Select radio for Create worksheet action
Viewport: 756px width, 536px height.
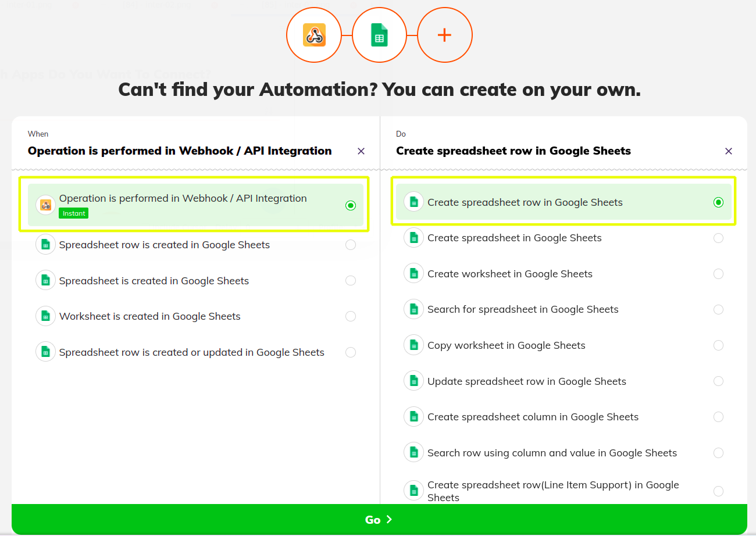coord(719,274)
